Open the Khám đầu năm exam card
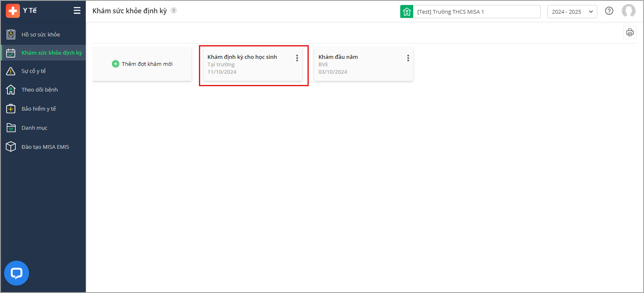The width and height of the screenshot is (644, 293). [363, 64]
